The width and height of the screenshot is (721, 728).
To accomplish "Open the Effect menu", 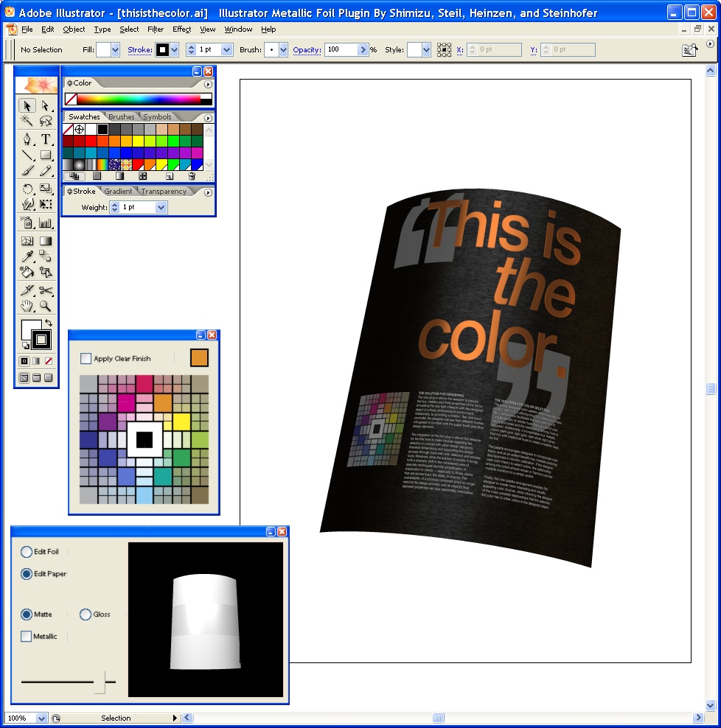I will pos(181,29).
